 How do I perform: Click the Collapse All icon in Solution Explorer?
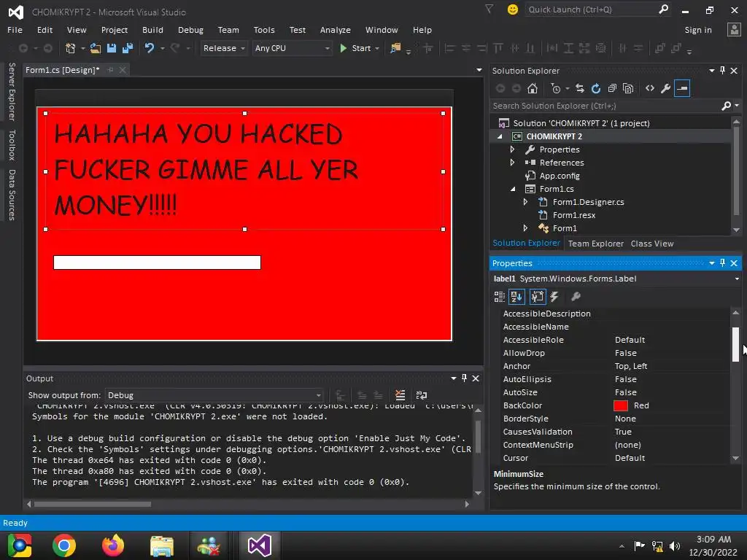(x=612, y=88)
